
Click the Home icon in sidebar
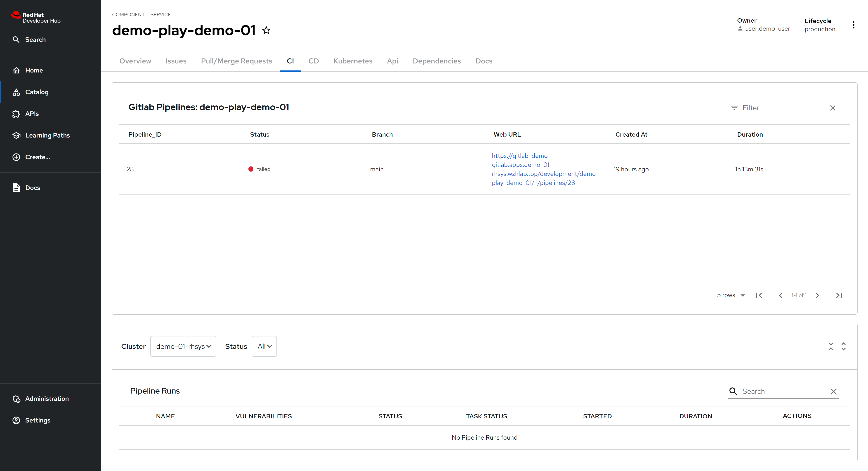coord(16,70)
